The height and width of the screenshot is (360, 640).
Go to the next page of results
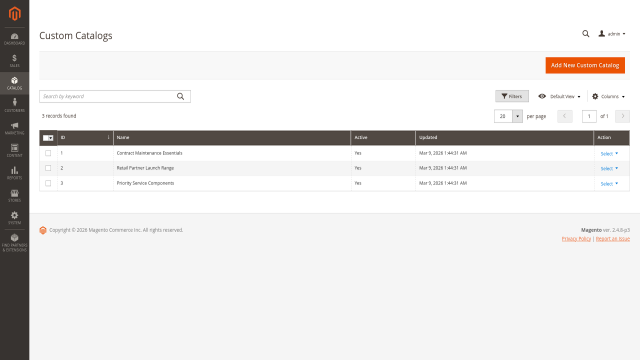click(x=622, y=116)
